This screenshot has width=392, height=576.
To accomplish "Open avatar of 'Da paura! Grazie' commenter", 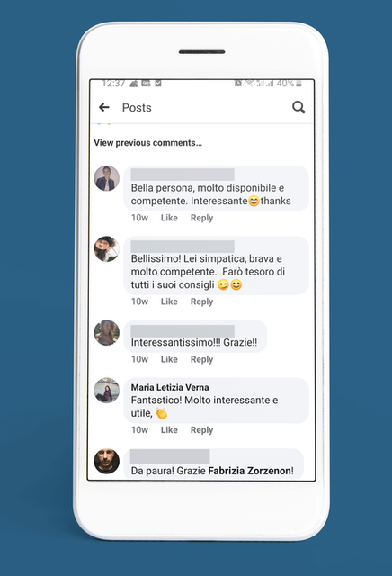I will point(106,461).
